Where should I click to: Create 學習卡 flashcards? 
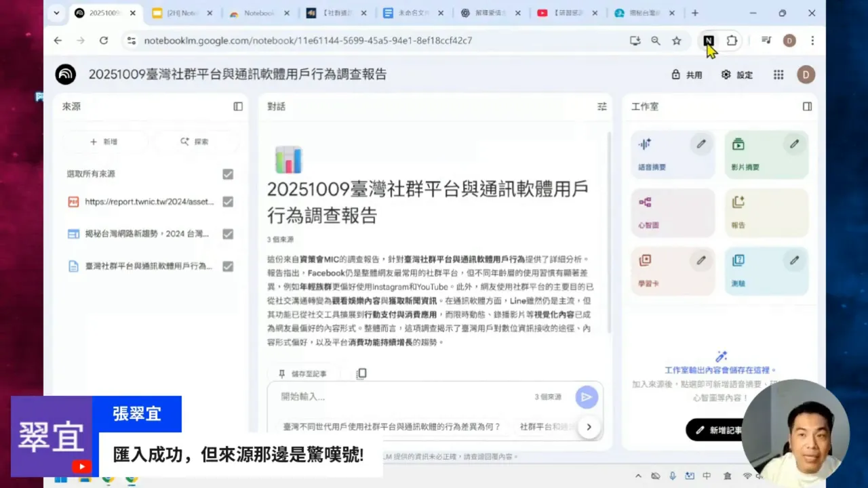coord(672,271)
